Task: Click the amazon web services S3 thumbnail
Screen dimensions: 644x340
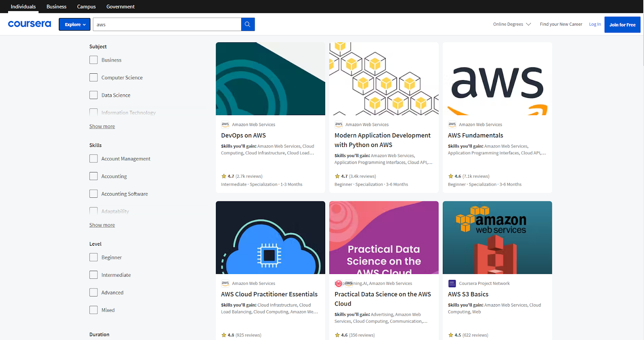Action: (x=497, y=237)
